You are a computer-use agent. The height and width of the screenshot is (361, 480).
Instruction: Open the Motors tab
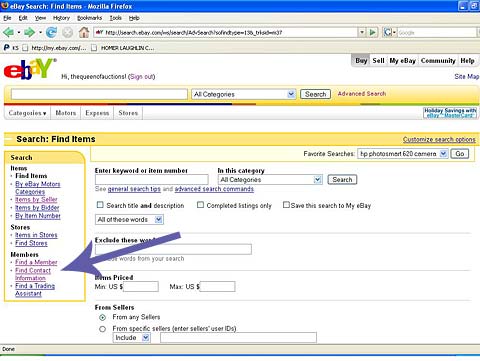tap(66, 113)
